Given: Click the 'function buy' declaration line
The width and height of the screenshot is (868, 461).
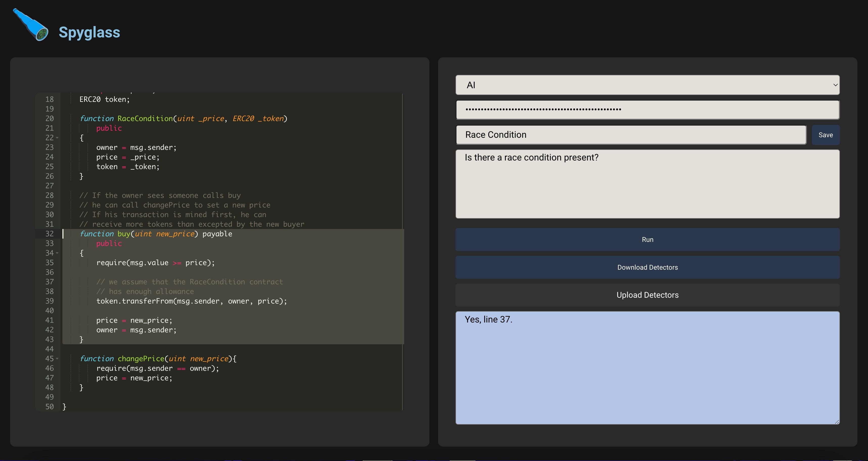Looking at the screenshot, I should pyautogui.click(x=156, y=234).
